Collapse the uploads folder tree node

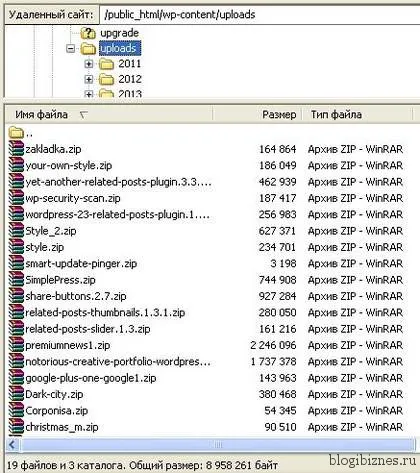point(71,49)
